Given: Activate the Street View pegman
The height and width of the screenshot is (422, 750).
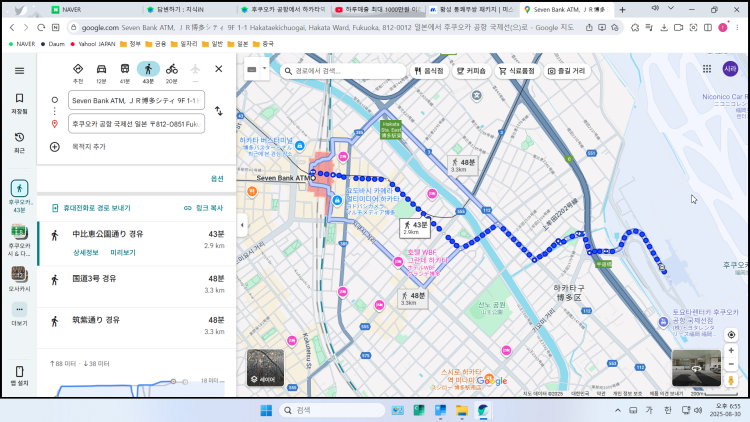Looking at the screenshot, I should (731, 380).
